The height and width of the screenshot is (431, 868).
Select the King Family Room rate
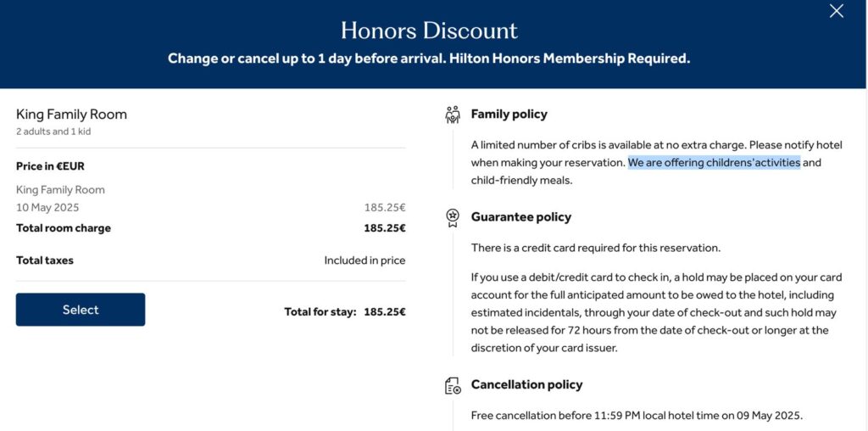(81, 310)
